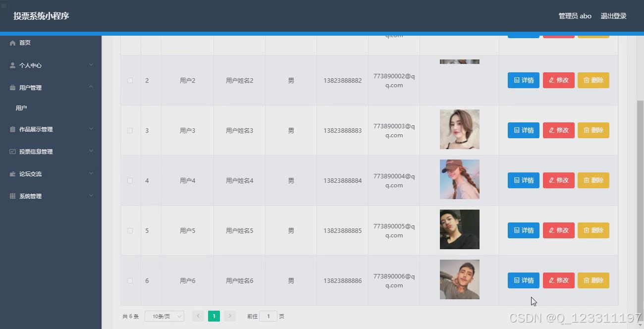644x329 pixels.
Task: Click 修改 for 用户6
Action: click(x=559, y=280)
